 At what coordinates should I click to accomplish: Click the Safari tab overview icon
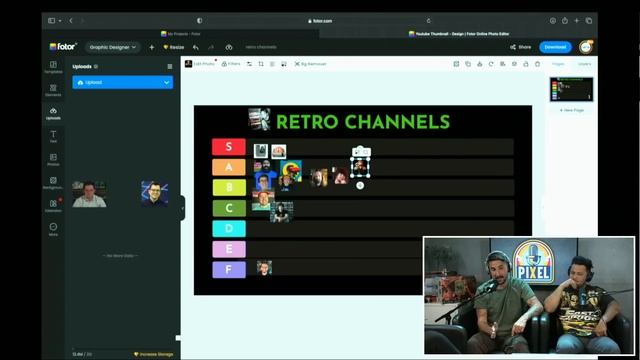(589, 20)
